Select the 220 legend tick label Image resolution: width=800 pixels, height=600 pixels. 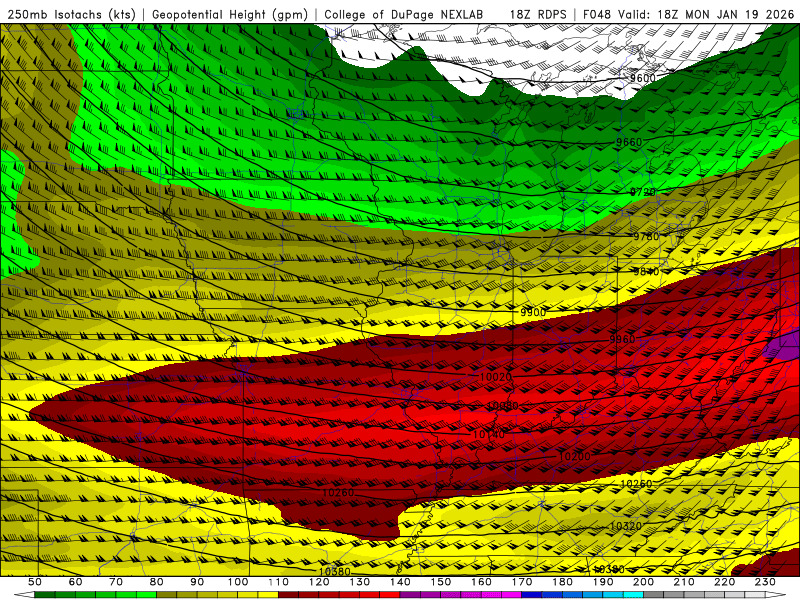pyautogui.click(x=724, y=582)
